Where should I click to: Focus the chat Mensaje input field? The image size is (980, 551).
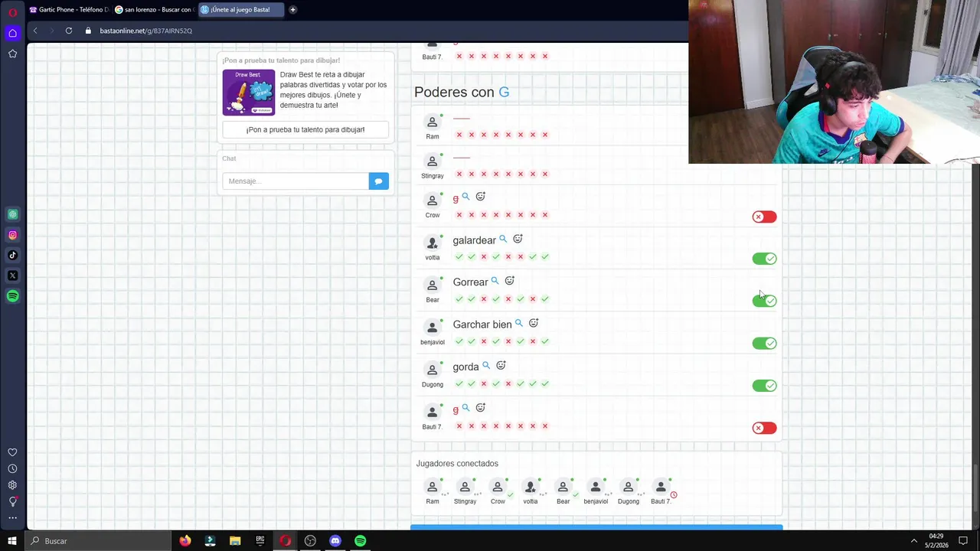coord(296,181)
